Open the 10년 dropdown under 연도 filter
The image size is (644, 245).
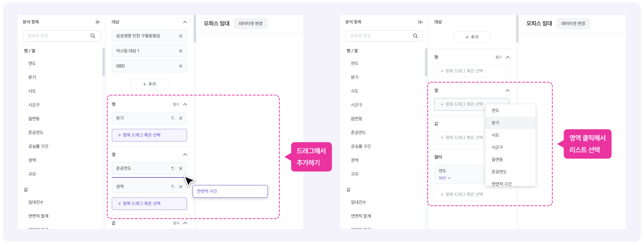tap(445, 178)
